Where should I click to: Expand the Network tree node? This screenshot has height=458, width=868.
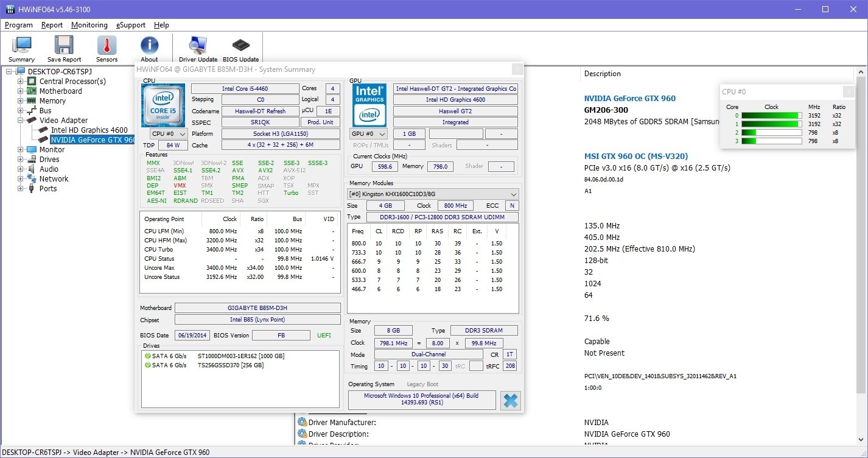[x=21, y=179]
